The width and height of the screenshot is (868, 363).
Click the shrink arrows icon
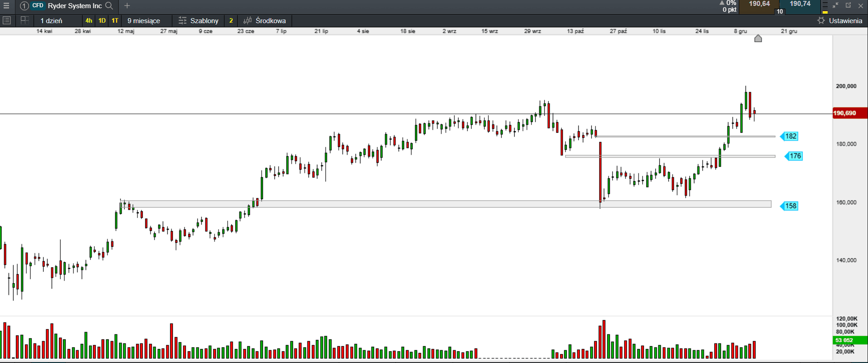[835, 5]
